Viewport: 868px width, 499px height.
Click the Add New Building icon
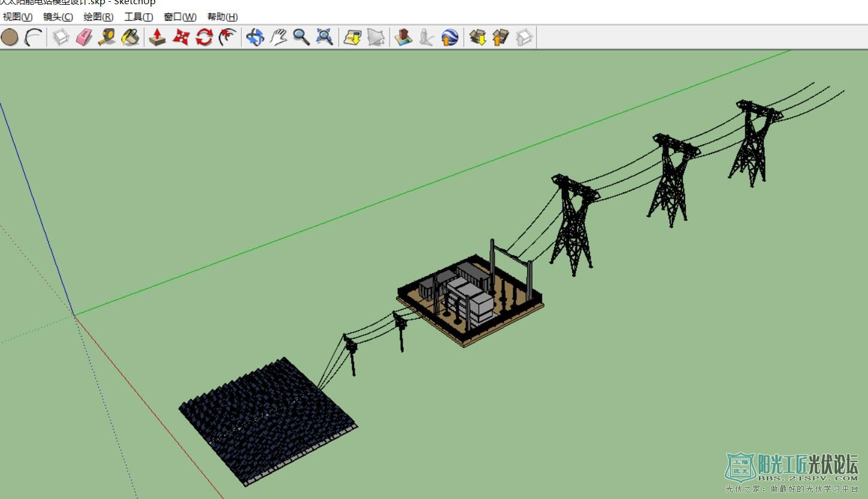pos(403,37)
